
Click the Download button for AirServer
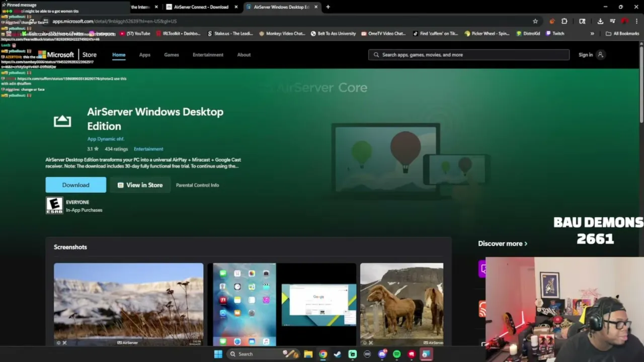point(75,185)
